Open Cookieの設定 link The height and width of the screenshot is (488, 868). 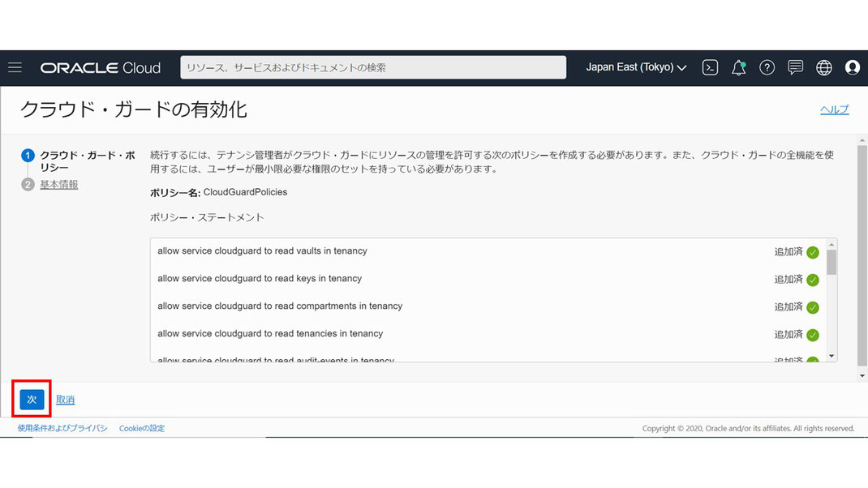click(142, 428)
